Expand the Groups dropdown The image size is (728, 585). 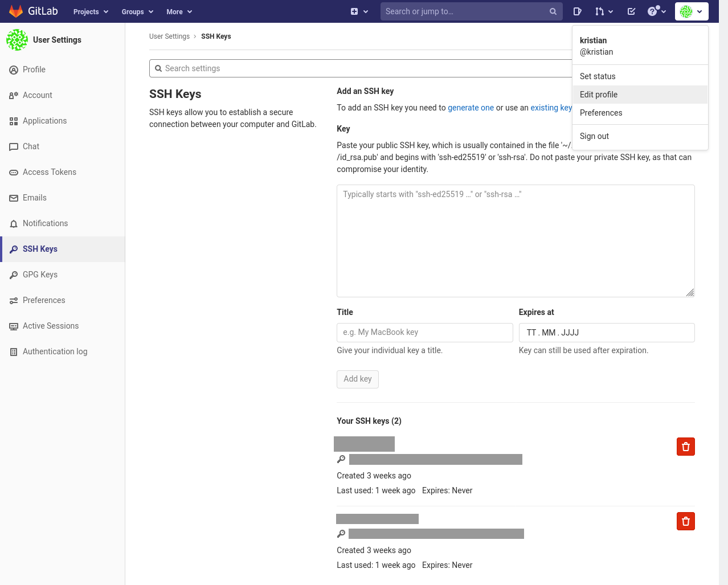tap(137, 11)
